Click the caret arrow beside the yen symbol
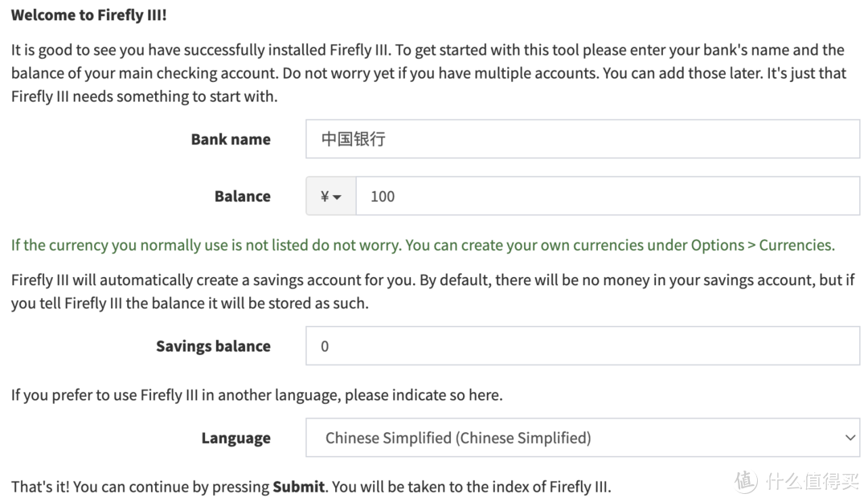This screenshot has width=868, height=502. 338,197
